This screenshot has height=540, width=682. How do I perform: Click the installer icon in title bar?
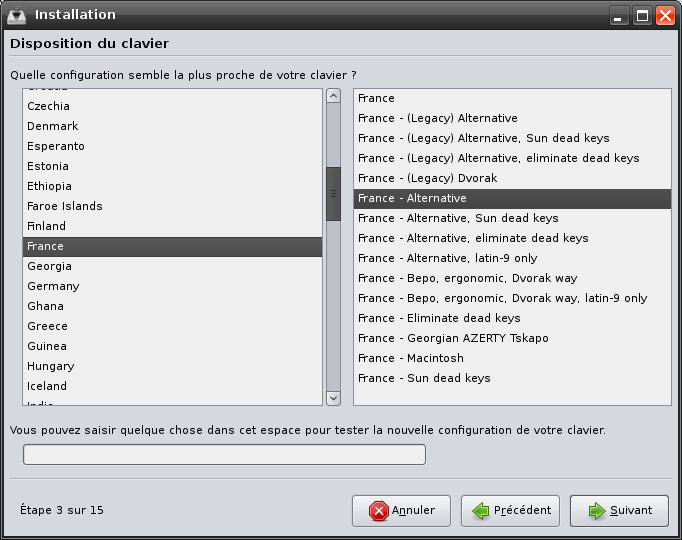(x=17, y=15)
